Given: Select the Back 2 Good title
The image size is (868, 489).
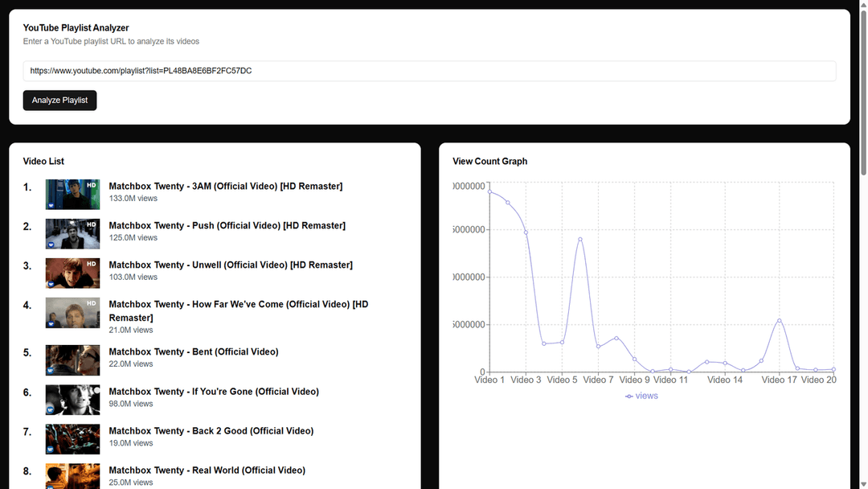Looking at the screenshot, I should (x=211, y=431).
